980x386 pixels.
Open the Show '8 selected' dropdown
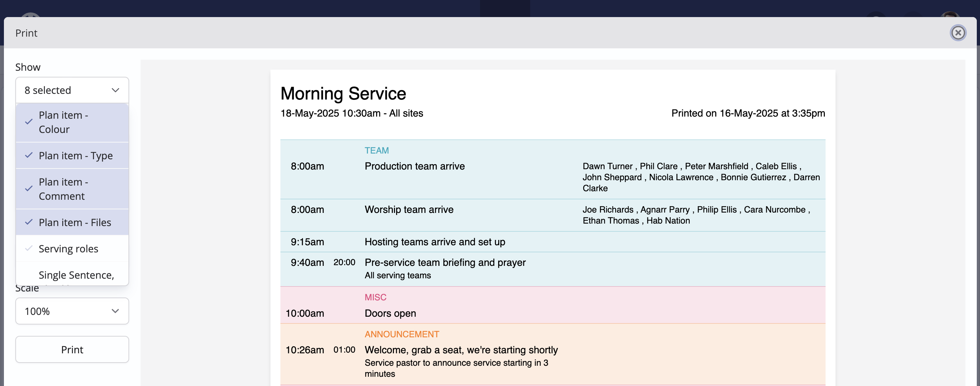[x=72, y=90]
